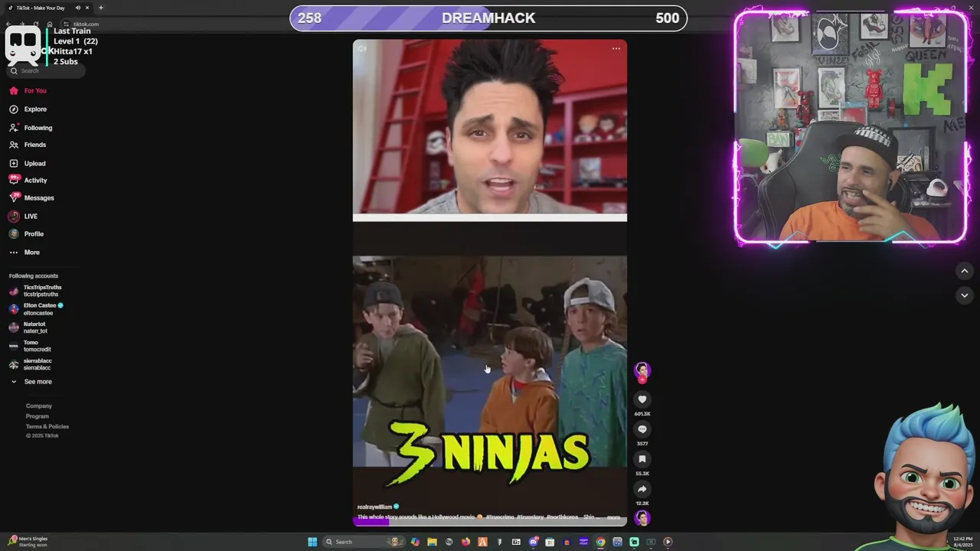This screenshot has height=551, width=980.
Task: Click the TikTok search field
Action: pos(47,70)
